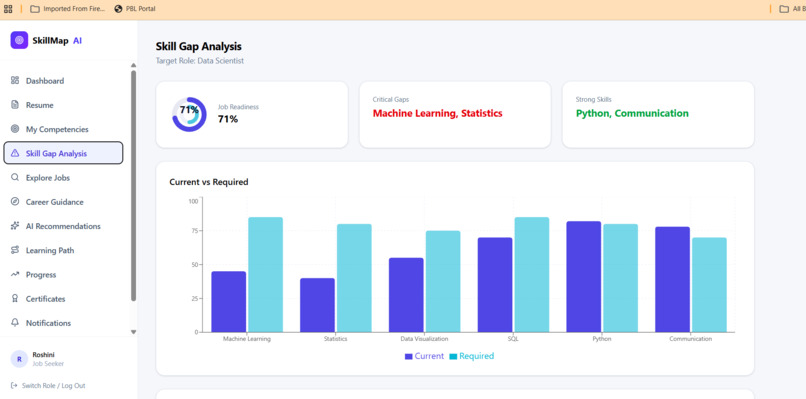806x399 pixels.
Task: Click the Certificates award icon
Action: pyautogui.click(x=15, y=299)
